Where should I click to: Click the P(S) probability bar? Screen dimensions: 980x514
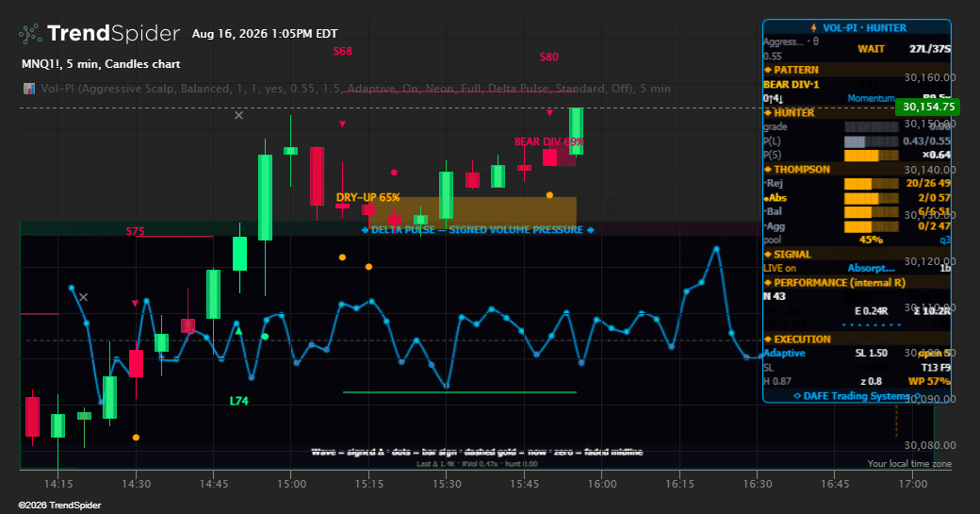[872, 155]
